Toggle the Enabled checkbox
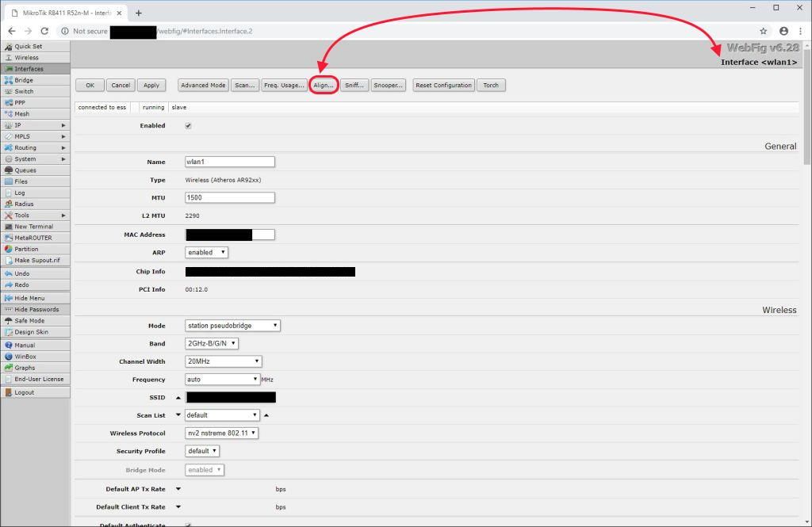This screenshot has width=812, height=527. (188, 126)
